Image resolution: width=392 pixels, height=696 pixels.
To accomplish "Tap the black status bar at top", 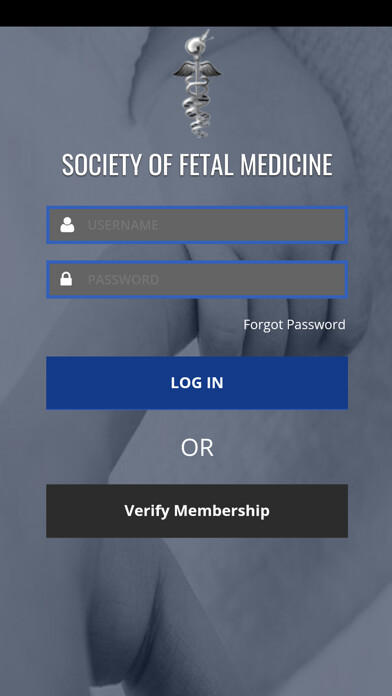I will [196, 13].
